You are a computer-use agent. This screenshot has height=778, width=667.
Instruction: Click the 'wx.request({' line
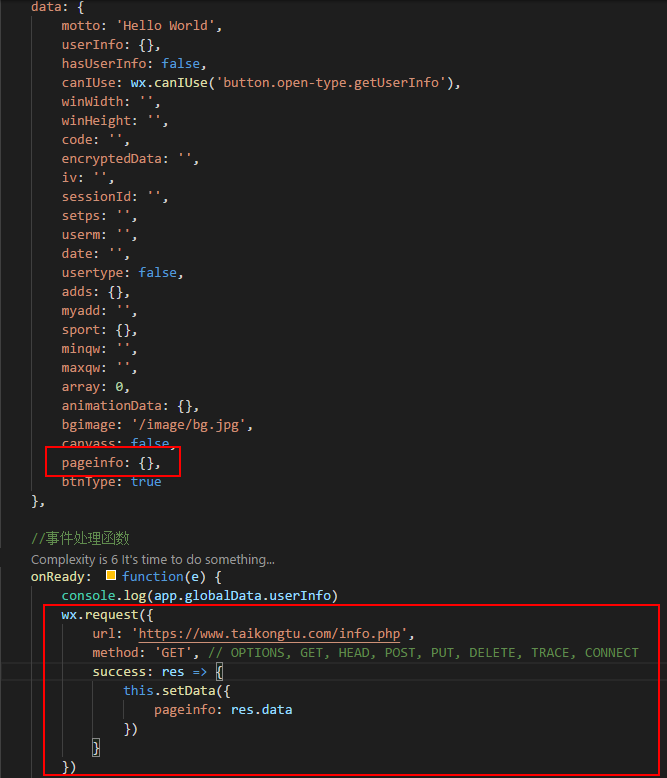(107, 615)
